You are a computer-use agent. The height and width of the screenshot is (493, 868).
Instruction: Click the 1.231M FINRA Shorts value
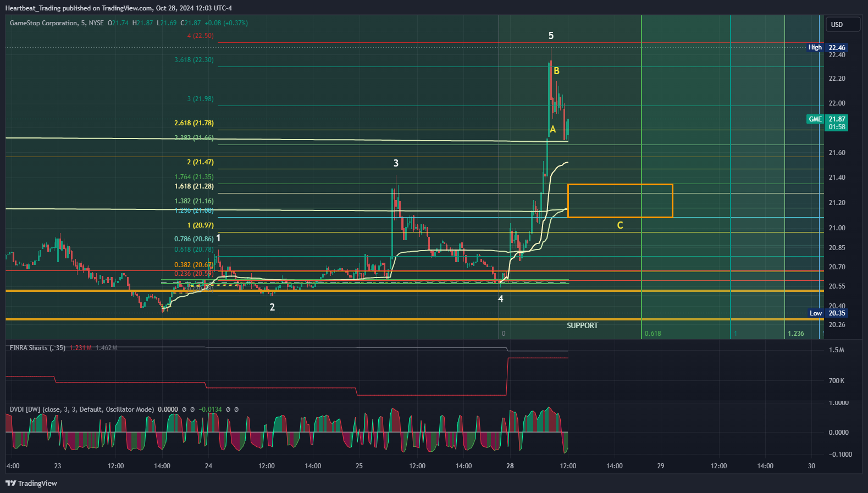[81, 348]
